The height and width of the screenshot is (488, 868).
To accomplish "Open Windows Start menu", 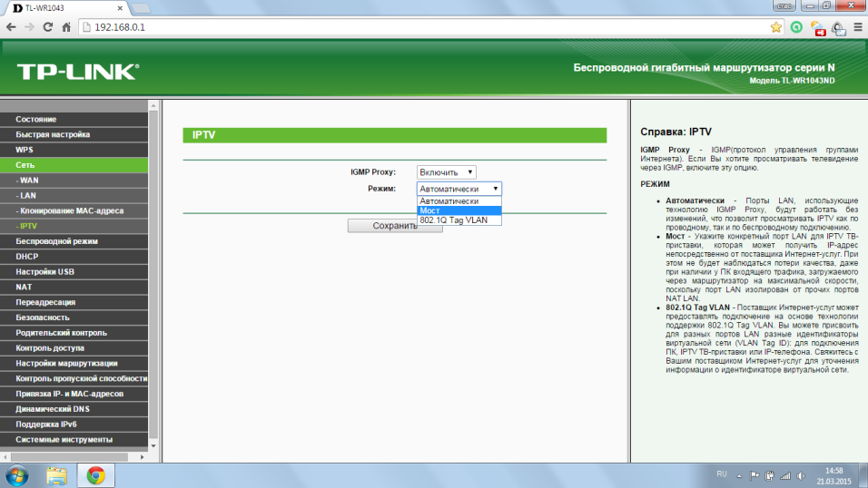I will (17, 474).
